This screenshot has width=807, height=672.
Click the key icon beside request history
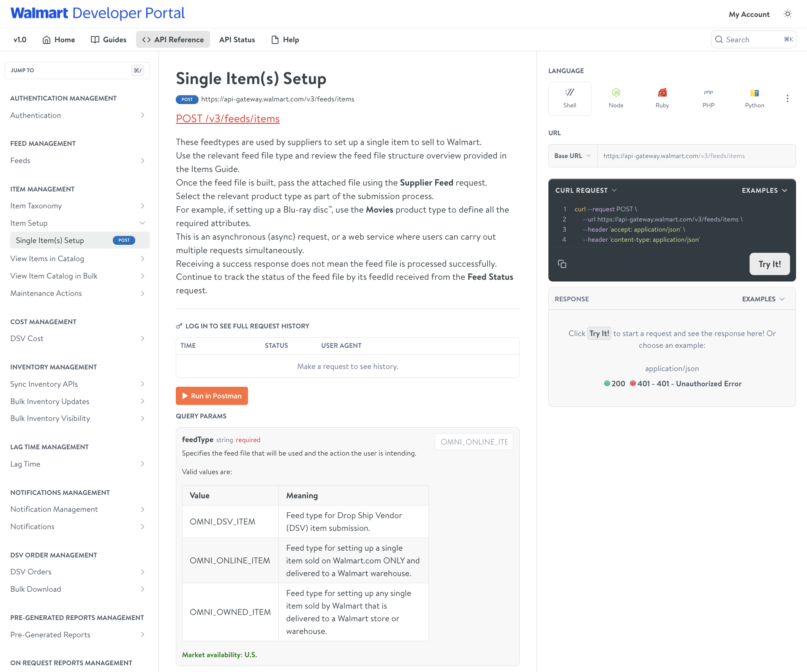[179, 326]
